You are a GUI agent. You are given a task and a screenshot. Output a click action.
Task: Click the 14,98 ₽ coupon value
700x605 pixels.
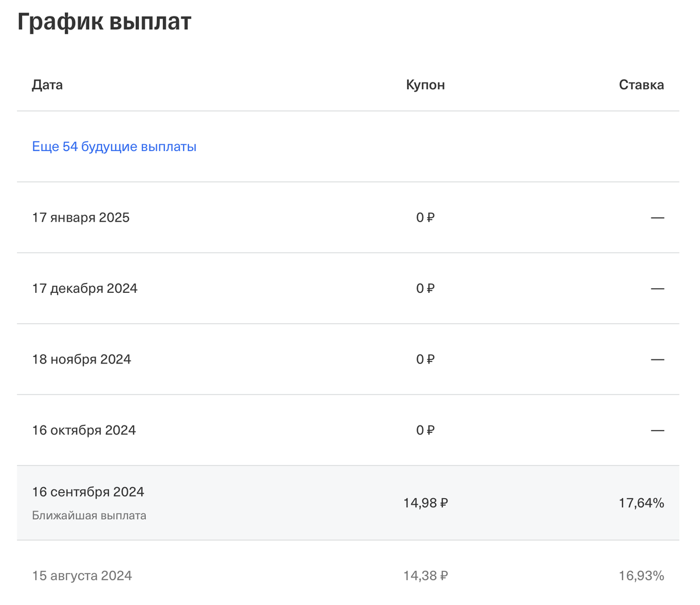[x=426, y=503]
